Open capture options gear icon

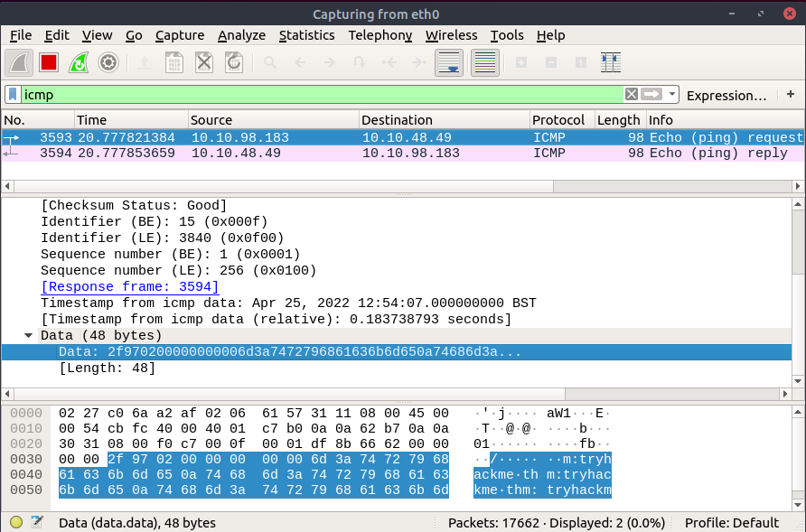[x=108, y=62]
